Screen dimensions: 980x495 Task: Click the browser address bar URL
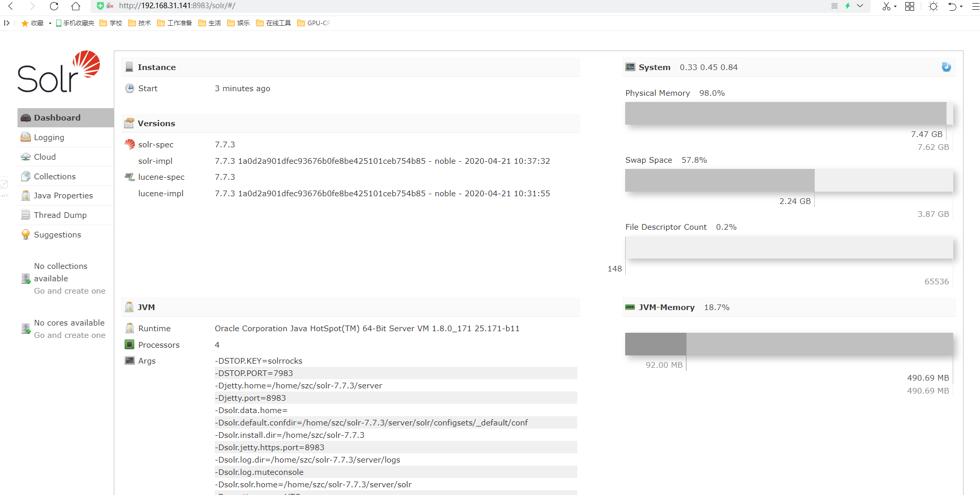(177, 6)
